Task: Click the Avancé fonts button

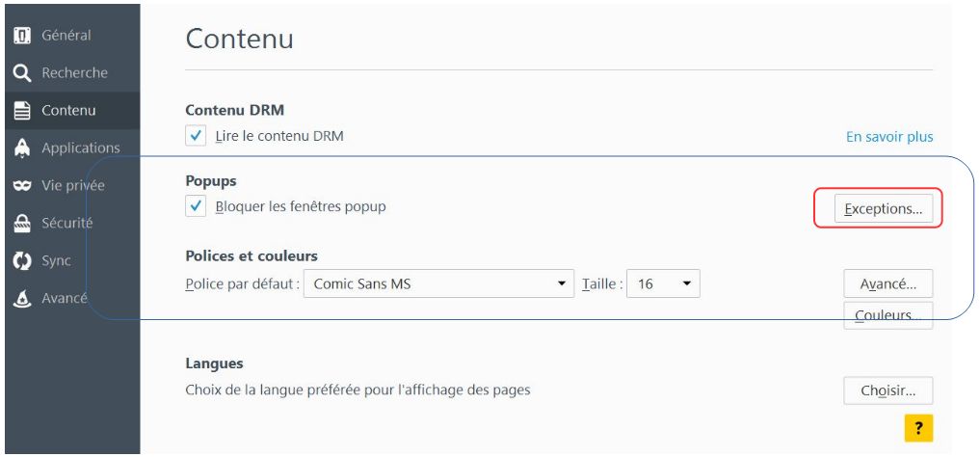Action: (887, 284)
